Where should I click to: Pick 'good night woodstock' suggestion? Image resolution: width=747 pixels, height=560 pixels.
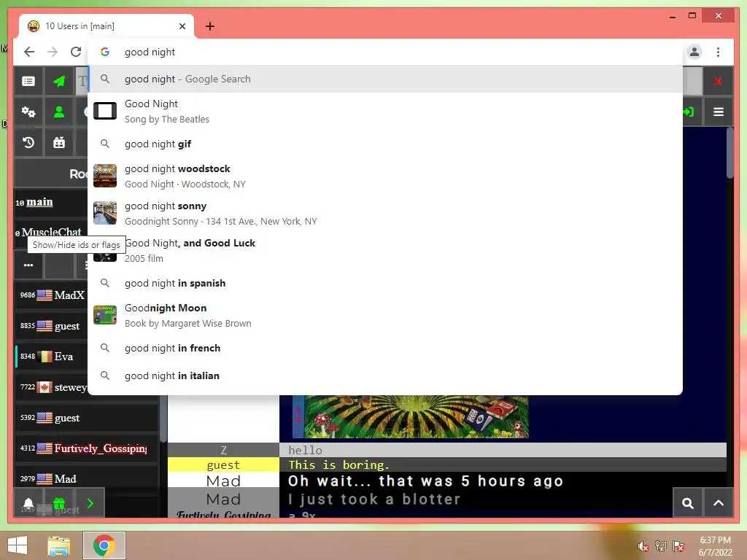click(x=385, y=176)
